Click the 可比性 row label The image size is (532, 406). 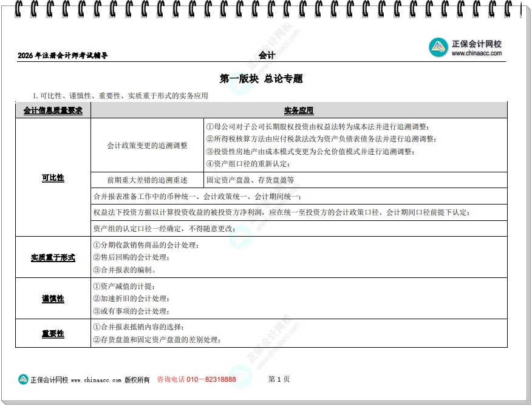click(53, 178)
